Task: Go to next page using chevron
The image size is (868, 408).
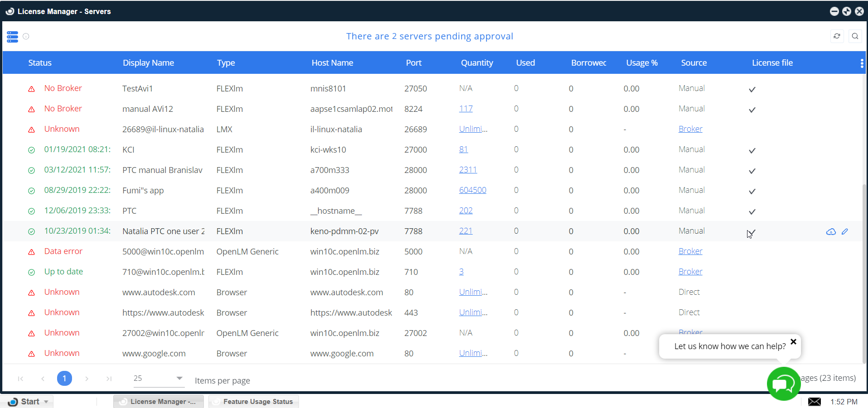Action: click(87, 379)
